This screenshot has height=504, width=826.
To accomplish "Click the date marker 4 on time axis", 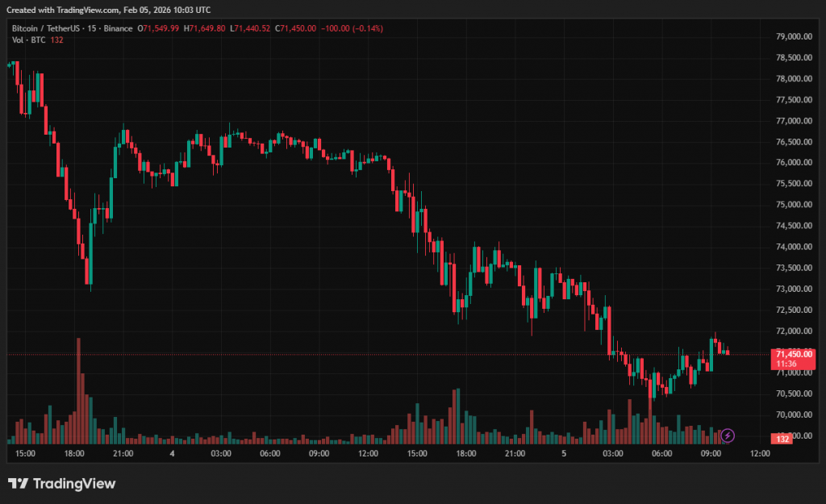I will tap(173, 454).
